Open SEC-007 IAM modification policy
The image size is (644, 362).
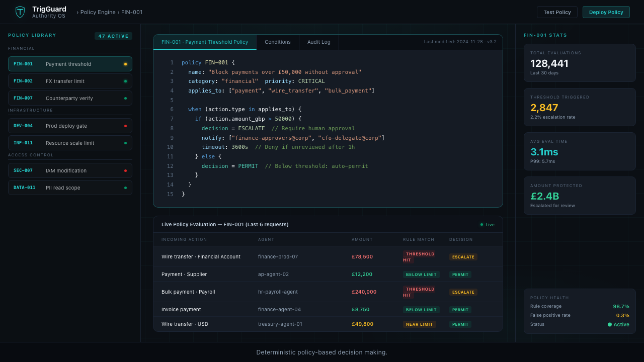point(70,170)
